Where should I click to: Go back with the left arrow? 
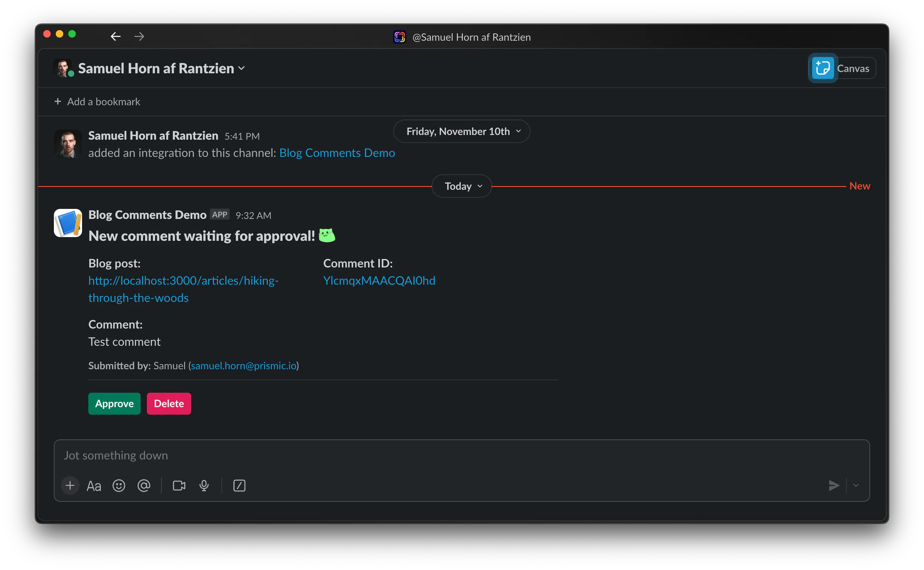pos(115,37)
